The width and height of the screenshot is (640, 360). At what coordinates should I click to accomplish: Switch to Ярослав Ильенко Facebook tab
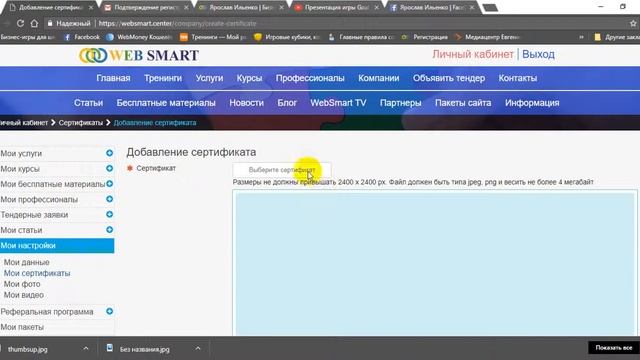pos(431,8)
